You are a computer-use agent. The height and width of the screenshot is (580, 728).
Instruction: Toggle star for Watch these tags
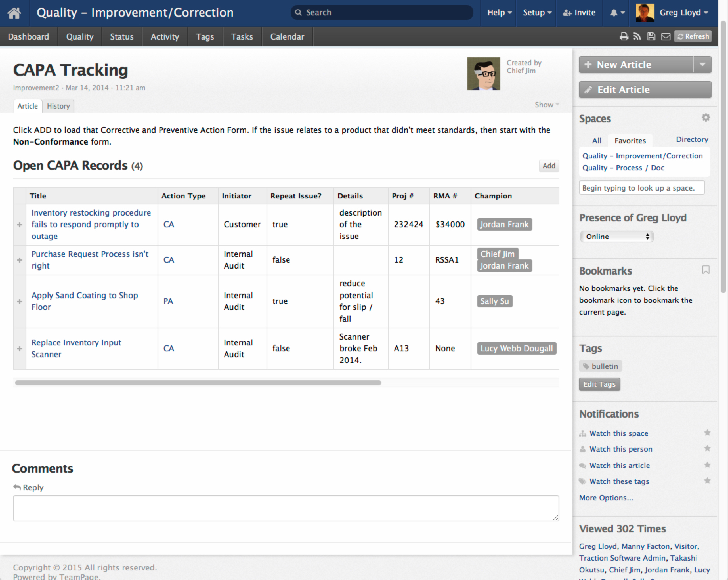(707, 481)
